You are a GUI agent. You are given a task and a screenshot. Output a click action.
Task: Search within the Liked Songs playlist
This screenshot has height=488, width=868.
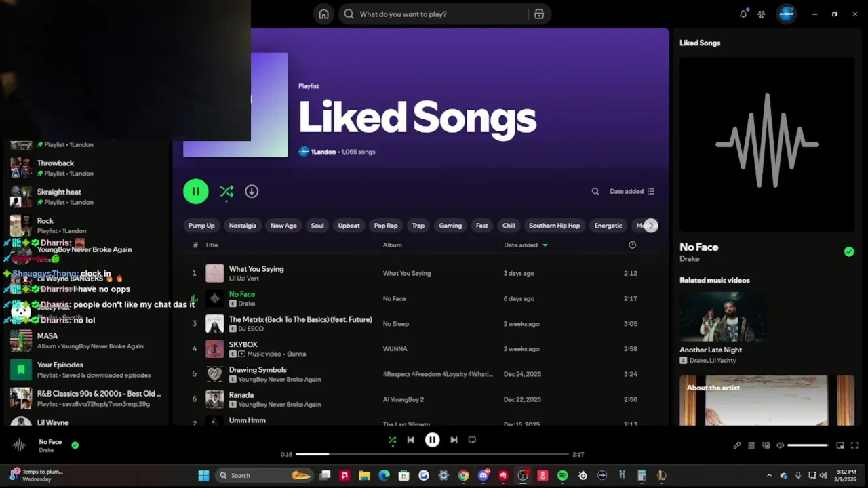(595, 192)
